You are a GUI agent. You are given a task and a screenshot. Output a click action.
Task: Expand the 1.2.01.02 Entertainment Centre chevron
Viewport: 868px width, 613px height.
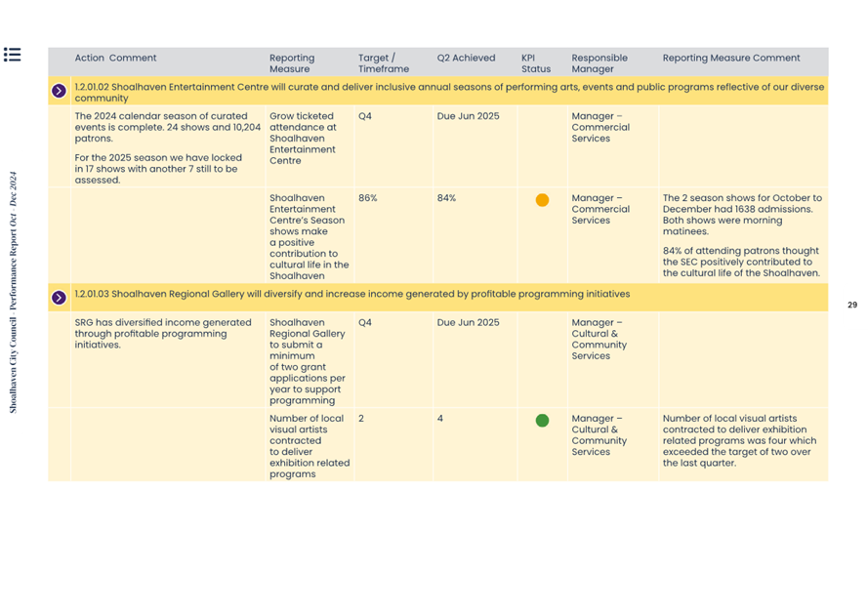tap(59, 92)
